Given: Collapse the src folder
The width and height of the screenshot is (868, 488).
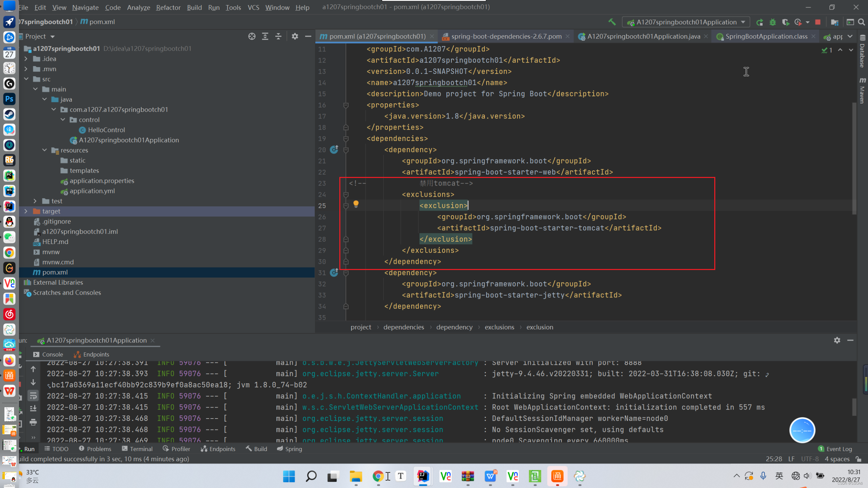Looking at the screenshot, I should (26, 79).
